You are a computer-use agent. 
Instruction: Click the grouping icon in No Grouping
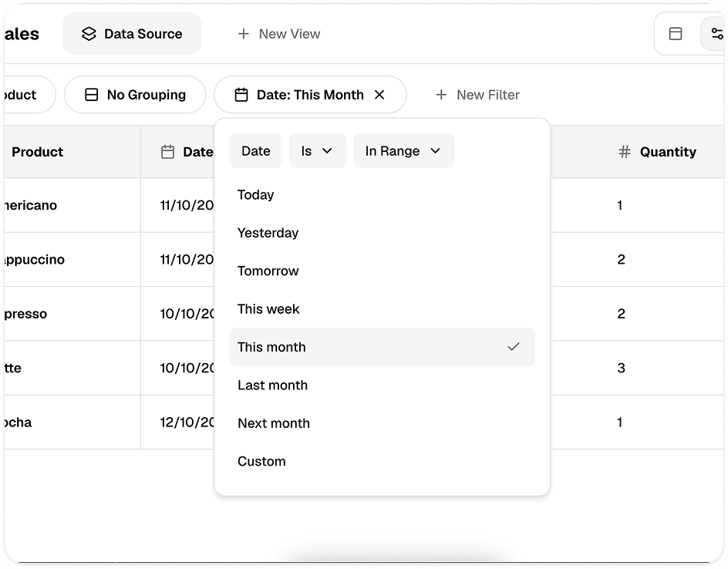point(92,95)
